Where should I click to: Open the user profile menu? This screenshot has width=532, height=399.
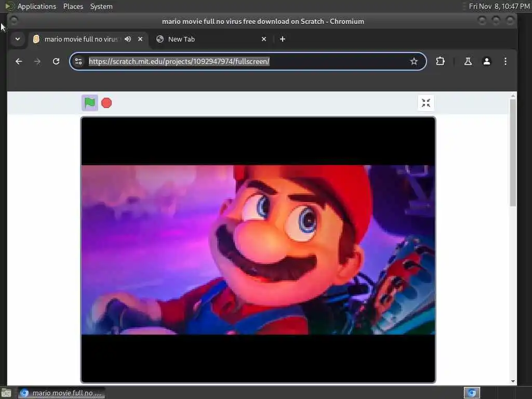pyautogui.click(x=486, y=61)
